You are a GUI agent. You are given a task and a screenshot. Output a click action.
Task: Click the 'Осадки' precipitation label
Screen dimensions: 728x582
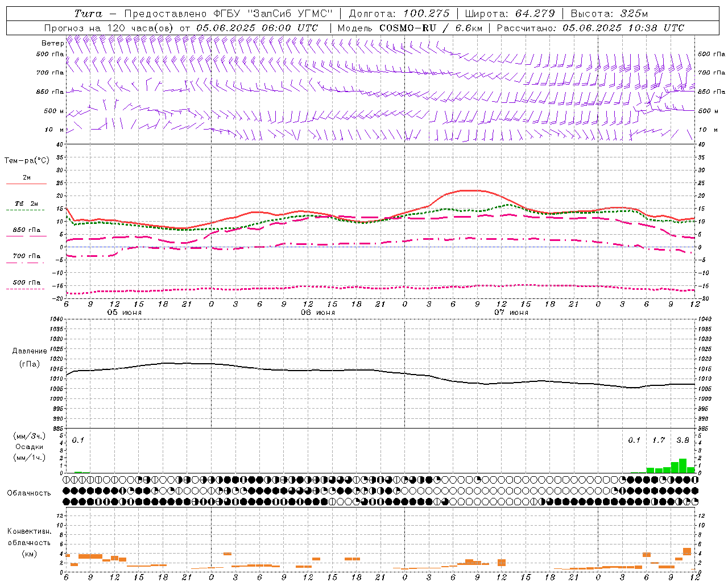30,447
